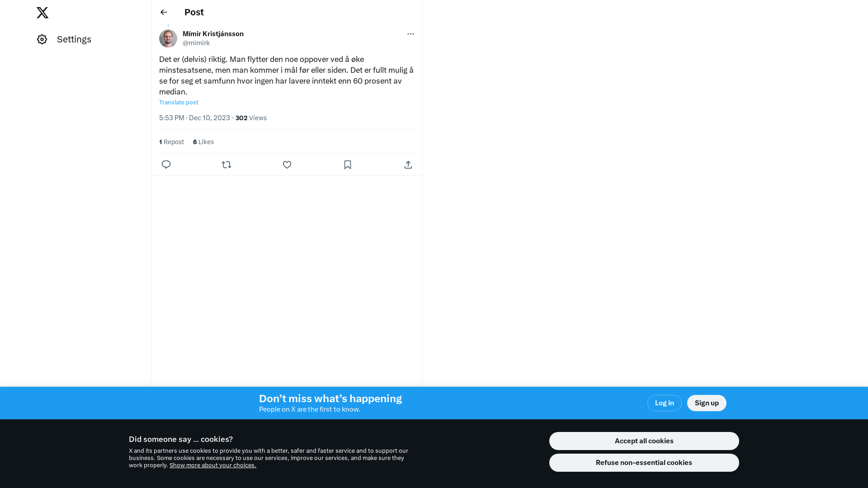This screenshot has height=488, width=868.
Task: Click Translate post link
Action: pyautogui.click(x=179, y=103)
